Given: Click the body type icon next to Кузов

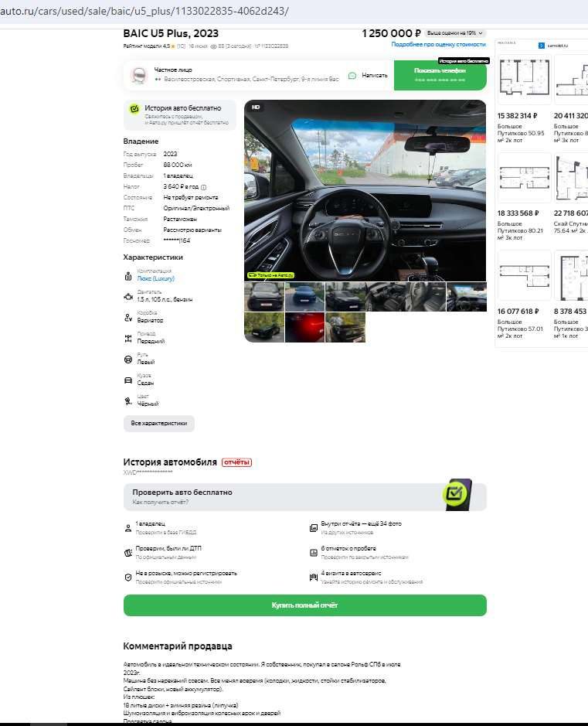Looking at the screenshot, I should tap(128, 380).
